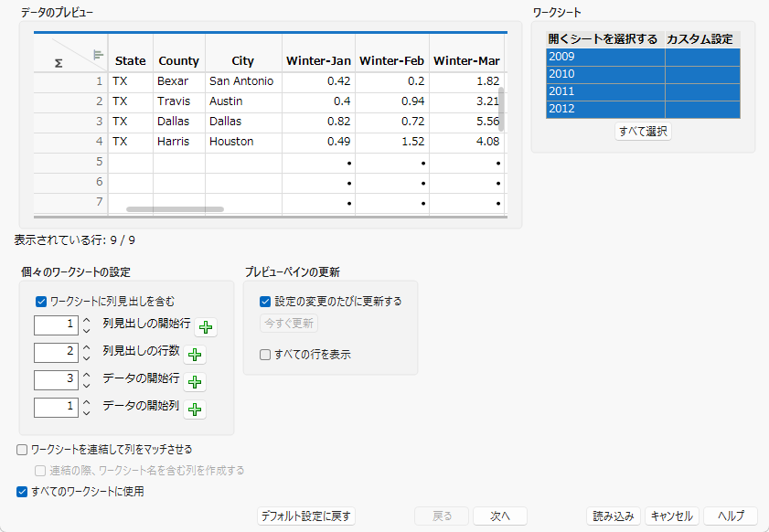Enable すべての行を表示 checkbox

point(265,355)
